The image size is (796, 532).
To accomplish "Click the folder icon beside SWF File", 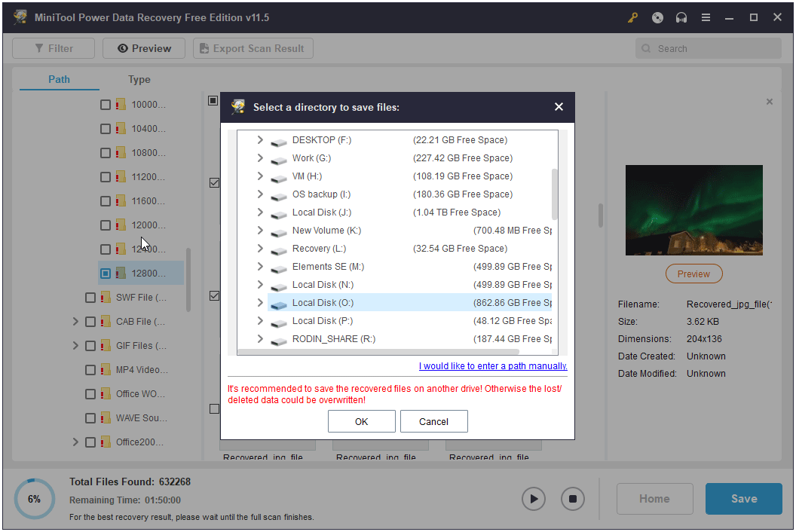I will 106,298.
